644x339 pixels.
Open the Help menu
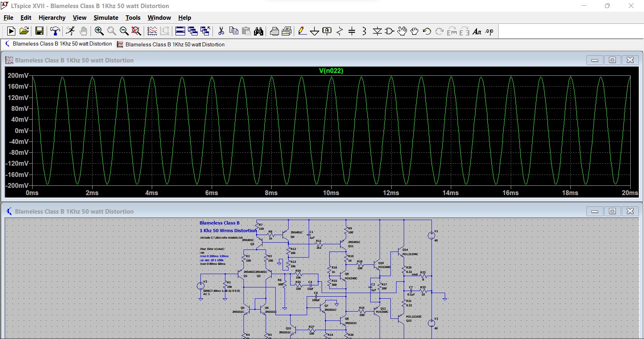coord(184,18)
